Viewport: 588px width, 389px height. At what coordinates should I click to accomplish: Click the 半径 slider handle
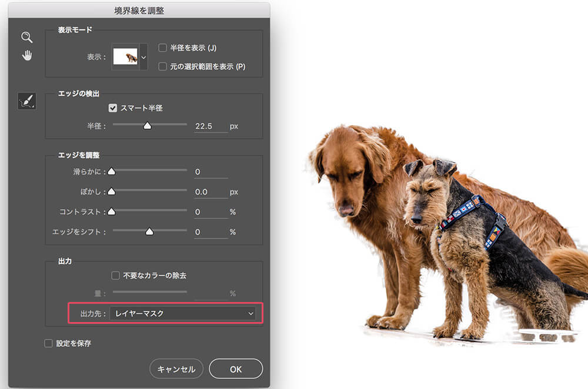click(146, 125)
